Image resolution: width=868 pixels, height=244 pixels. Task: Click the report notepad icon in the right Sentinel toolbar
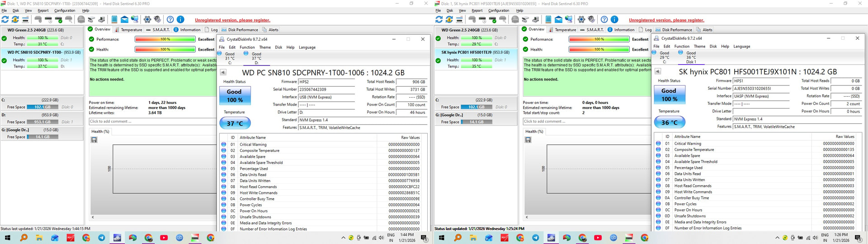coord(548,19)
